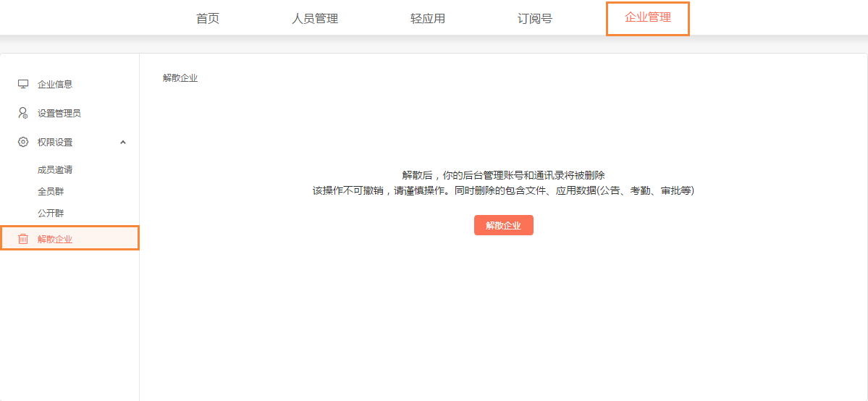Click the monitor icon beside 企业信息
The image size is (868, 401).
(x=23, y=84)
